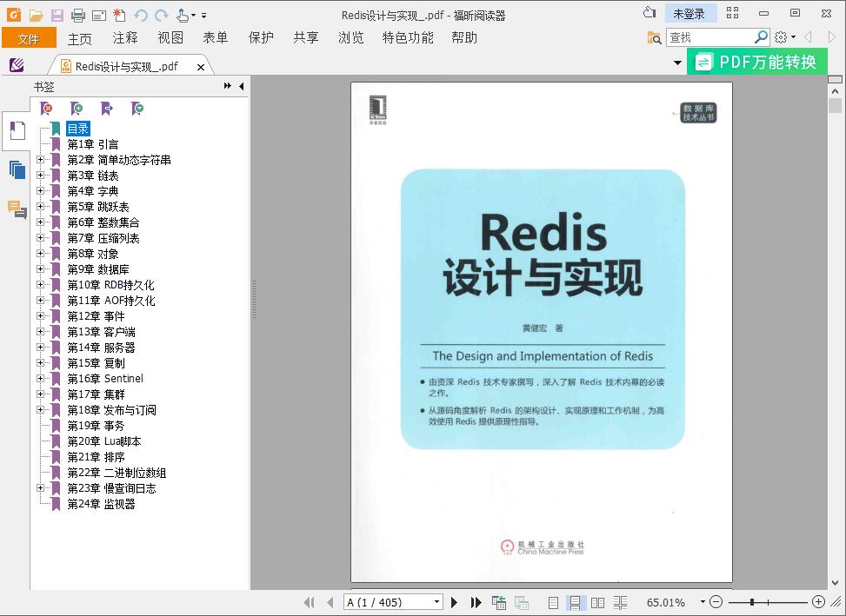The width and height of the screenshot is (846, 616).
Task: Open bookmark 第20章 Lua脚本
Action: point(104,440)
